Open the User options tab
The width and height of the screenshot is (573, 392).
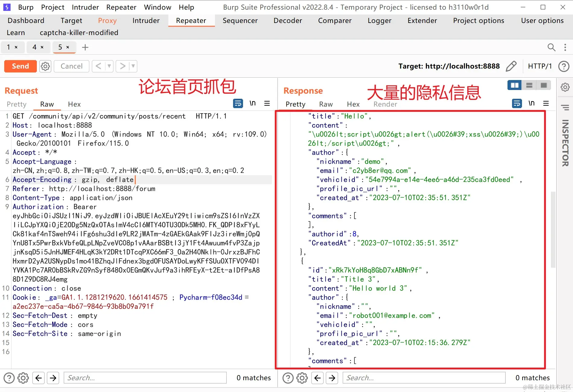click(x=542, y=21)
